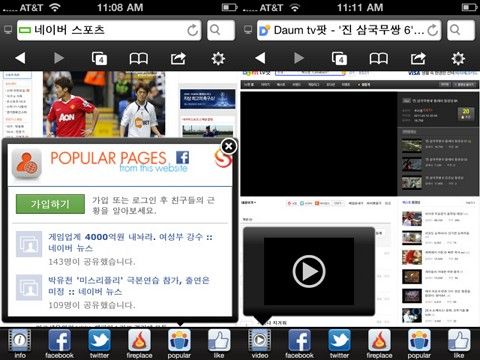The image size is (480, 360).
Task: Click the green 가입하기 button
Action: point(50,204)
